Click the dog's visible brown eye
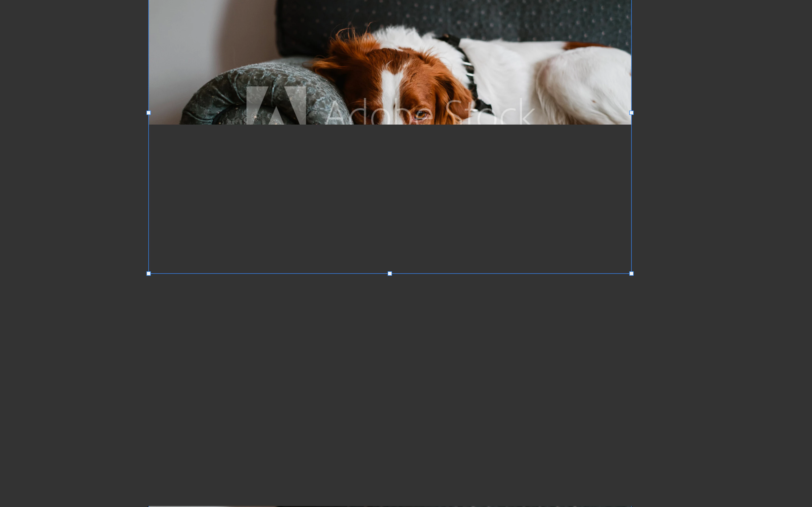Viewport: 812px width, 507px height. coord(420,115)
